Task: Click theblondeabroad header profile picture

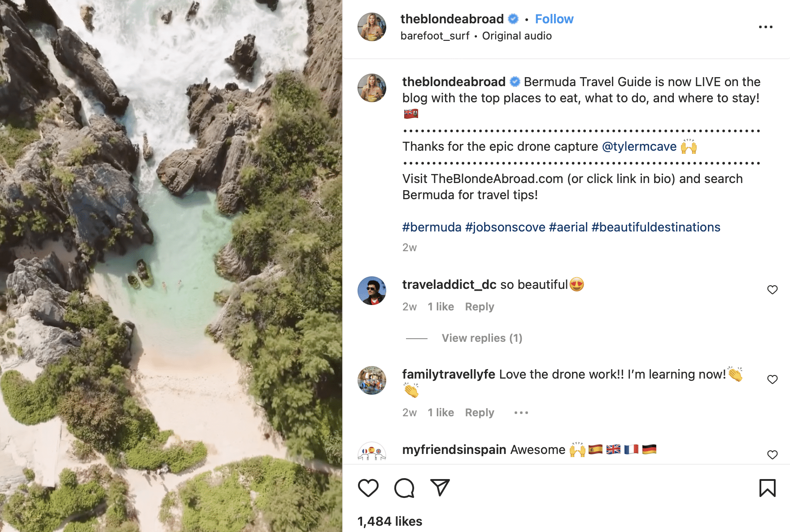Action: [x=372, y=27]
